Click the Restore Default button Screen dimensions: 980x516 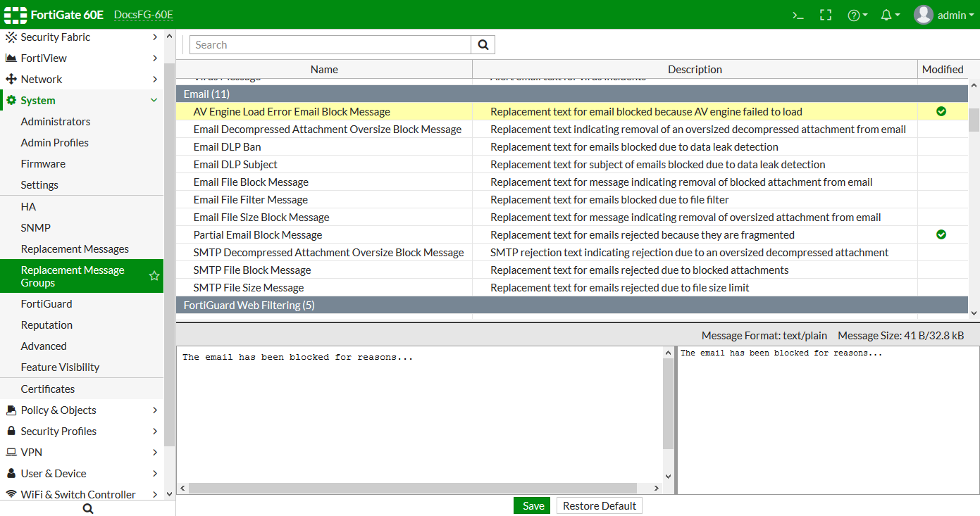pyautogui.click(x=599, y=505)
